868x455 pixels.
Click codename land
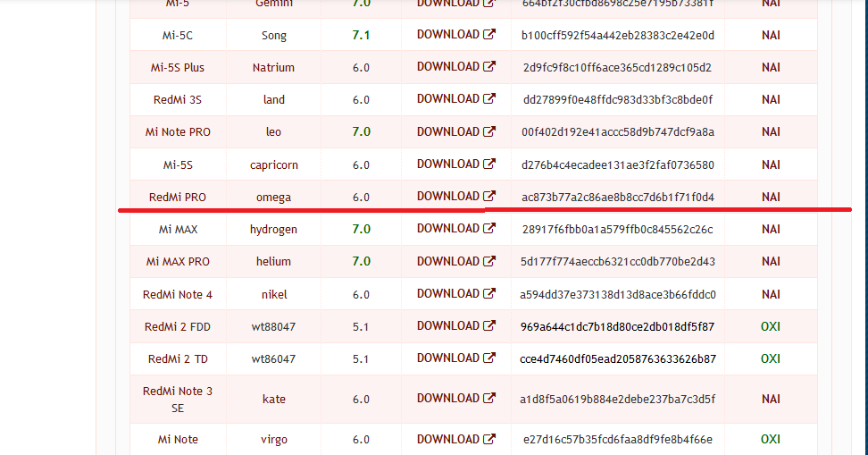pos(274,100)
